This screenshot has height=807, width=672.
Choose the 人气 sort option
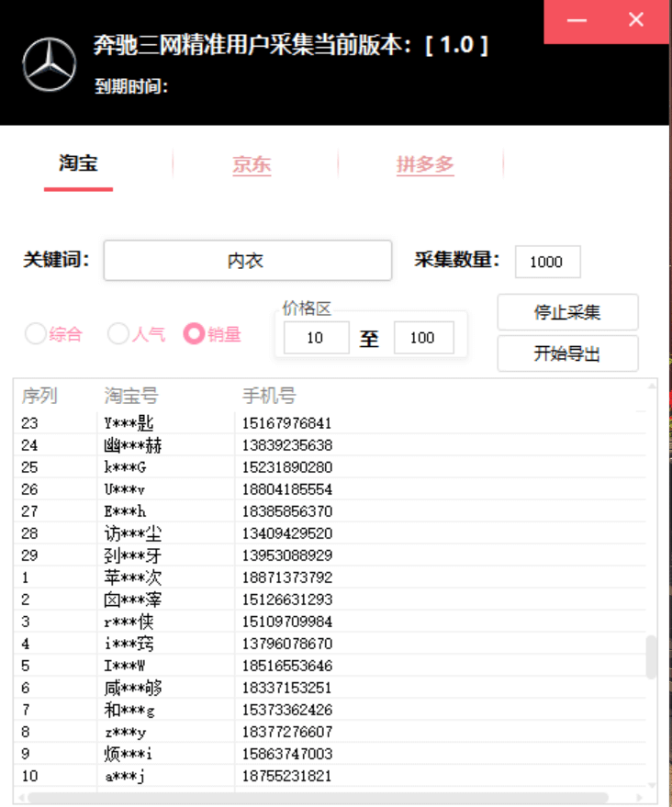pyautogui.click(x=118, y=334)
